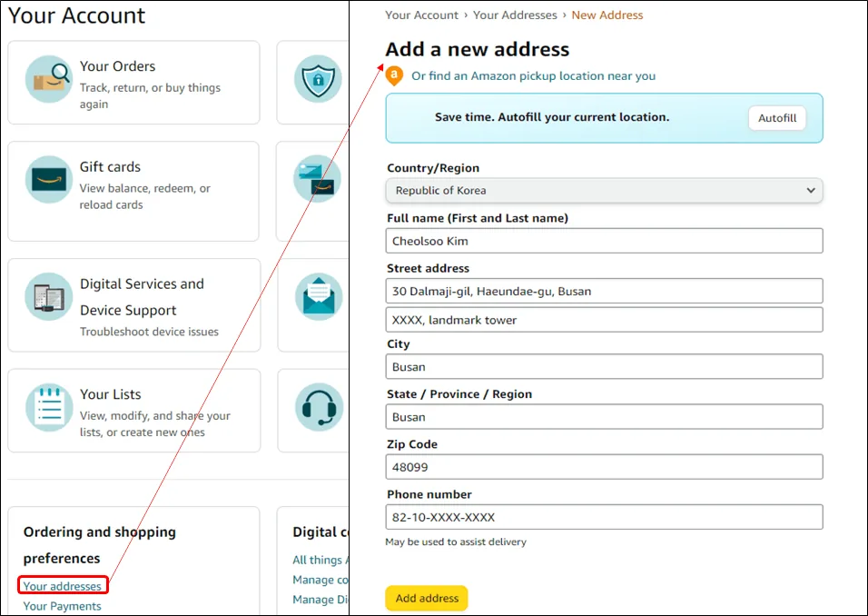Click 'Save time. Autofill your current location.' text
The height and width of the screenshot is (616, 868).
tap(552, 117)
